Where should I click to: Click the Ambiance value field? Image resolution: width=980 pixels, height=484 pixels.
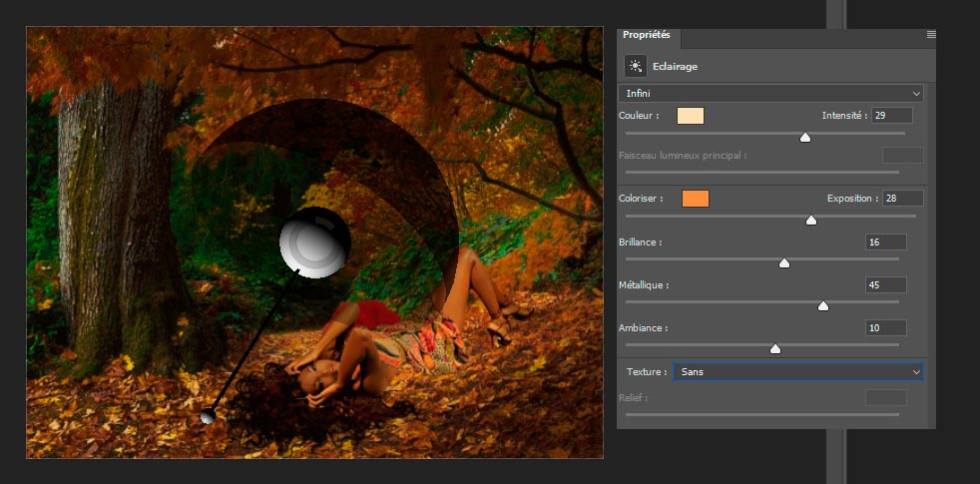pos(885,328)
